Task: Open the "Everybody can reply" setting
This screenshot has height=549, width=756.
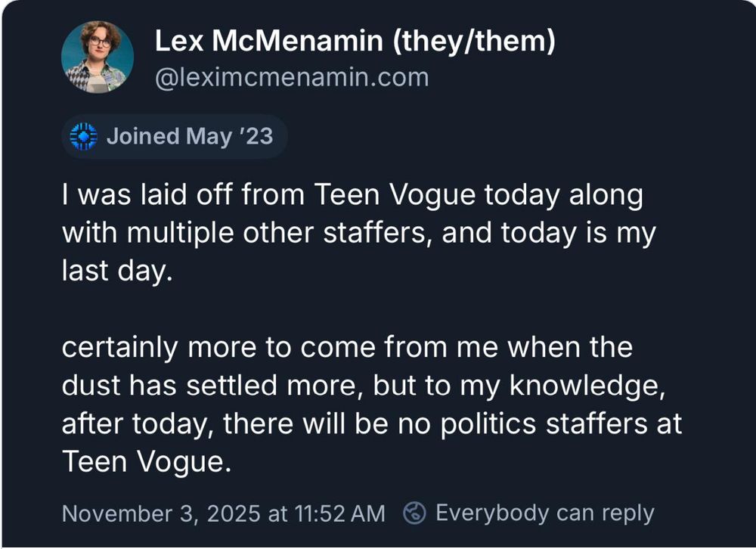Action: pos(544,513)
